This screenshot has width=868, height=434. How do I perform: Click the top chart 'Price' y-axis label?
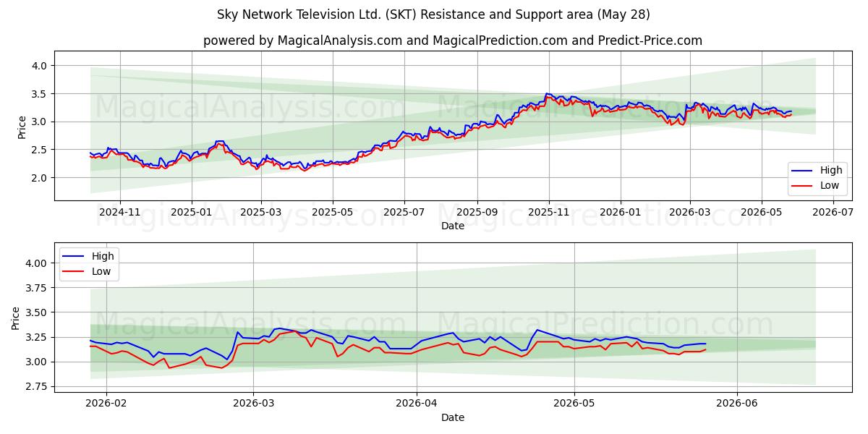click(x=22, y=127)
